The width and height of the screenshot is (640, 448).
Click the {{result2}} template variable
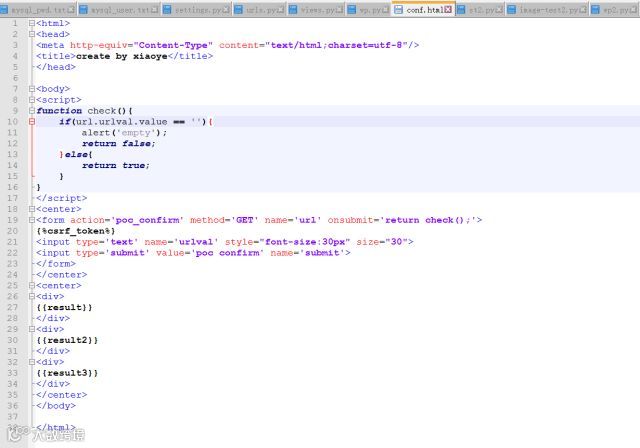tap(67, 340)
